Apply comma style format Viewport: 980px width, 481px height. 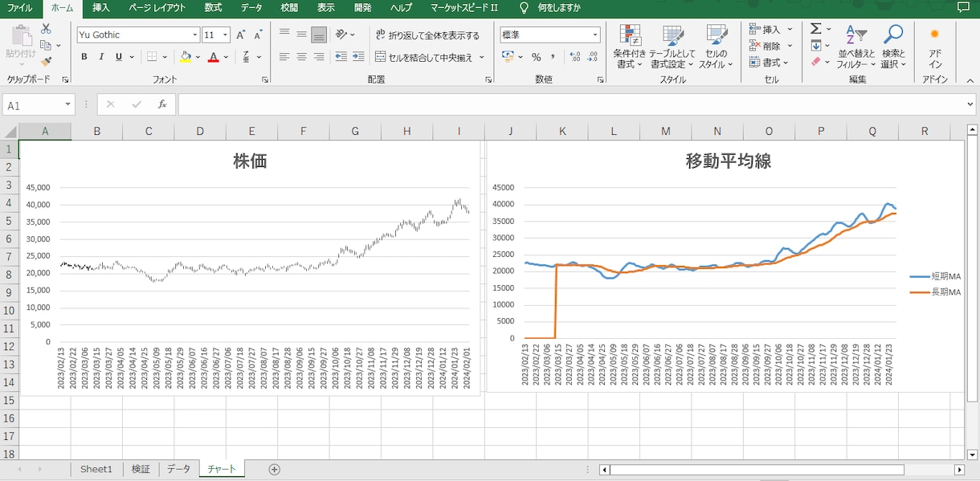point(553,57)
